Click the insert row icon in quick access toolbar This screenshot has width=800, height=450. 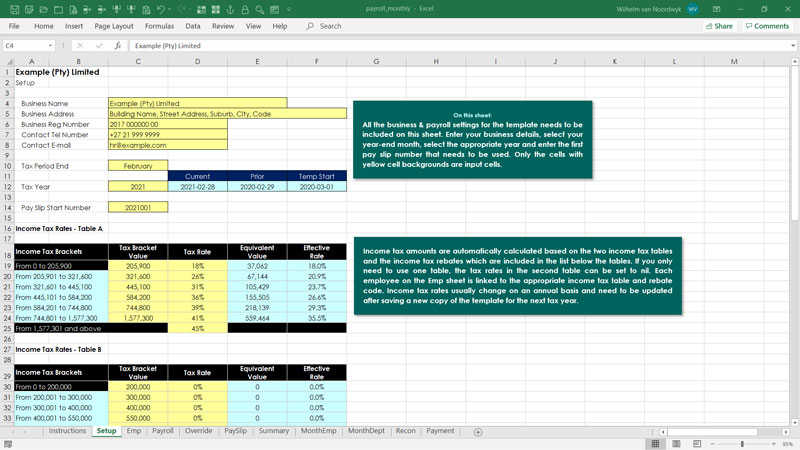(x=87, y=9)
